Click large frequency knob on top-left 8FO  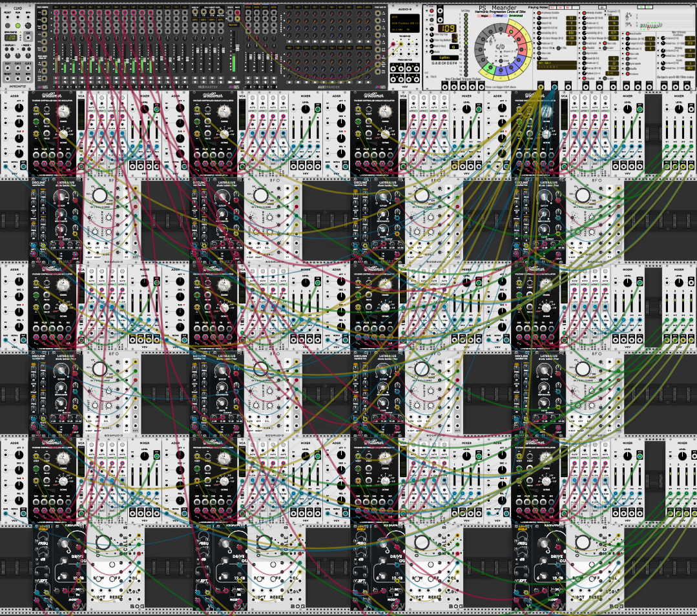[99, 196]
